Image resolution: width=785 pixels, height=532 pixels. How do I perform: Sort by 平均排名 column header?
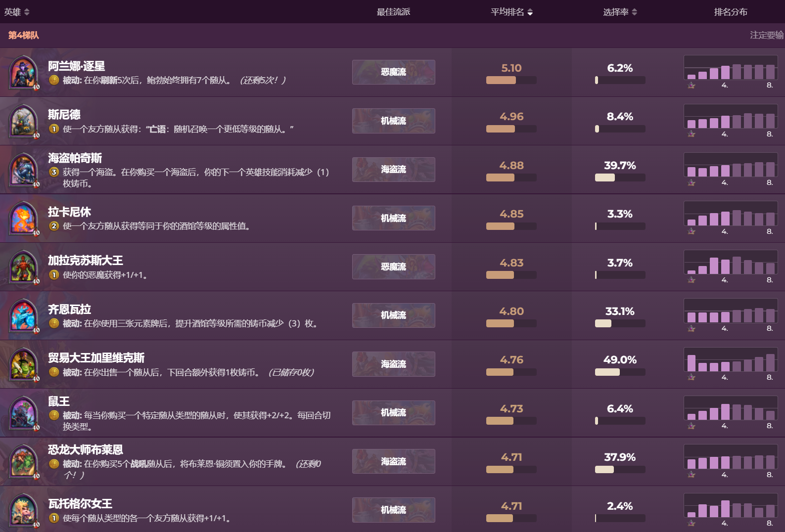click(x=511, y=12)
